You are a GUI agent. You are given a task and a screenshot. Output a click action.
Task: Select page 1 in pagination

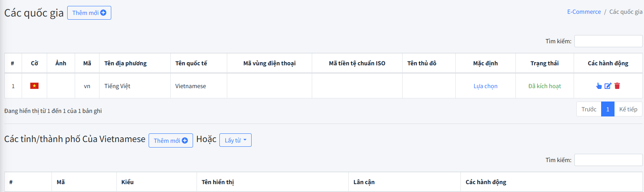(607, 109)
